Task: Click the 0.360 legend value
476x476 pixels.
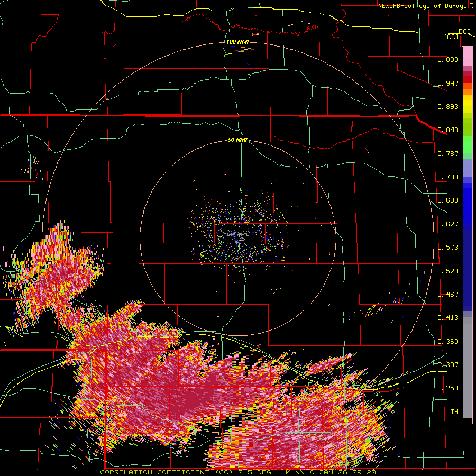Action: click(448, 342)
